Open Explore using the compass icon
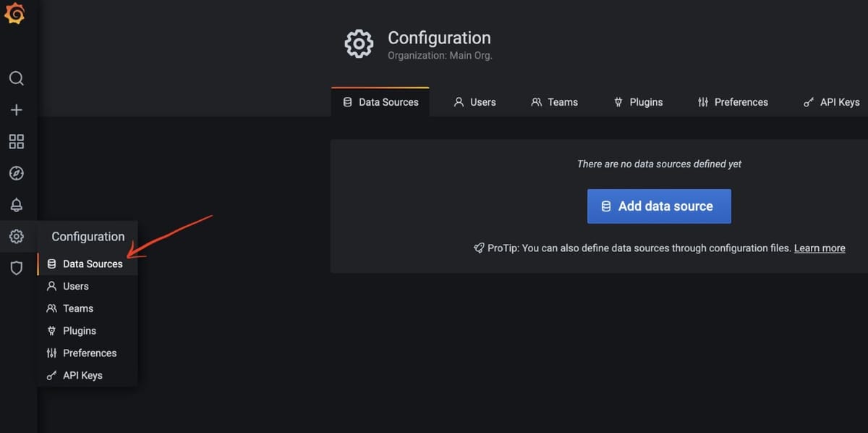Viewport: 868px width, 433px height. (x=17, y=173)
